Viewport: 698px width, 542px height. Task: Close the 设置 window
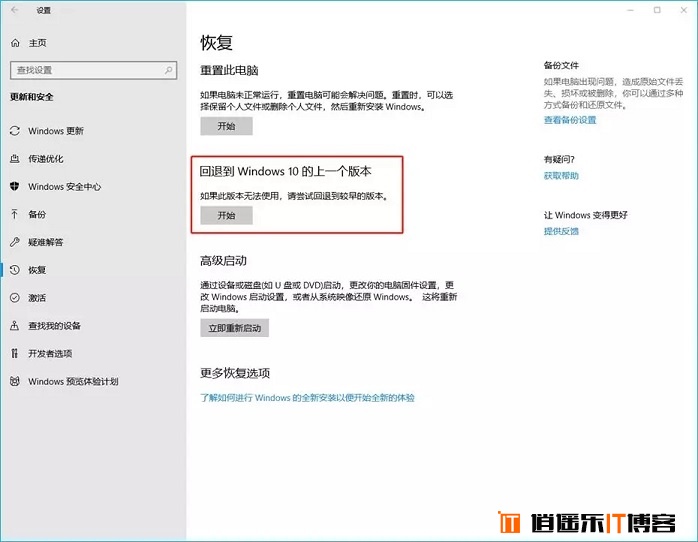click(x=684, y=10)
